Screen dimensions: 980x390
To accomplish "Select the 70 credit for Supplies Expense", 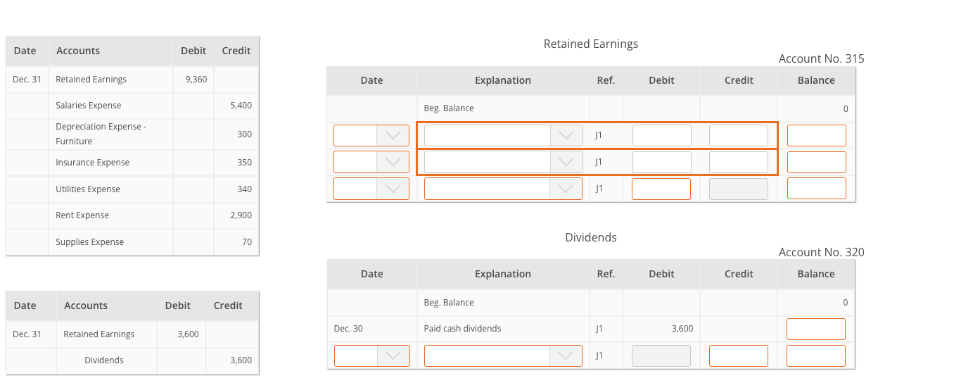I will (x=247, y=242).
